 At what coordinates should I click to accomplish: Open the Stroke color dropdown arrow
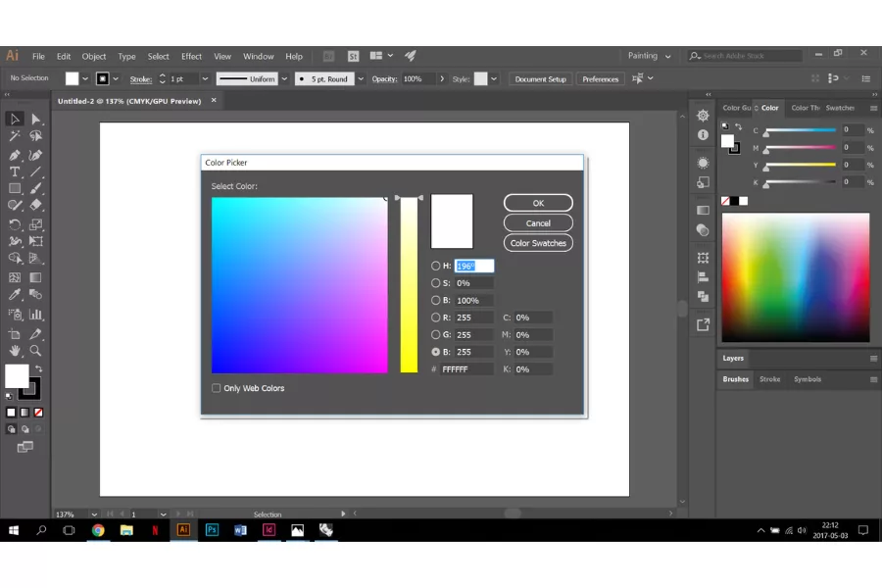pos(116,78)
